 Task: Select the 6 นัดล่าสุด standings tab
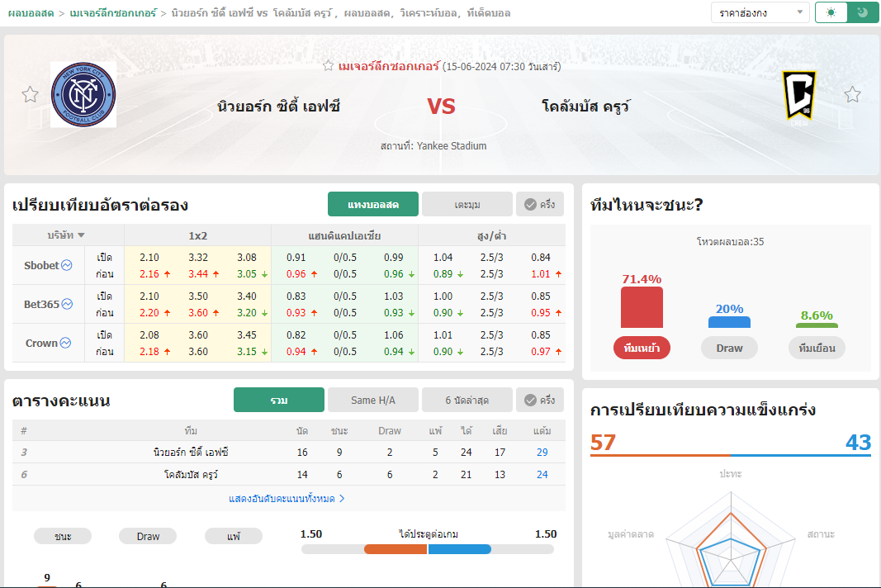[467, 400]
